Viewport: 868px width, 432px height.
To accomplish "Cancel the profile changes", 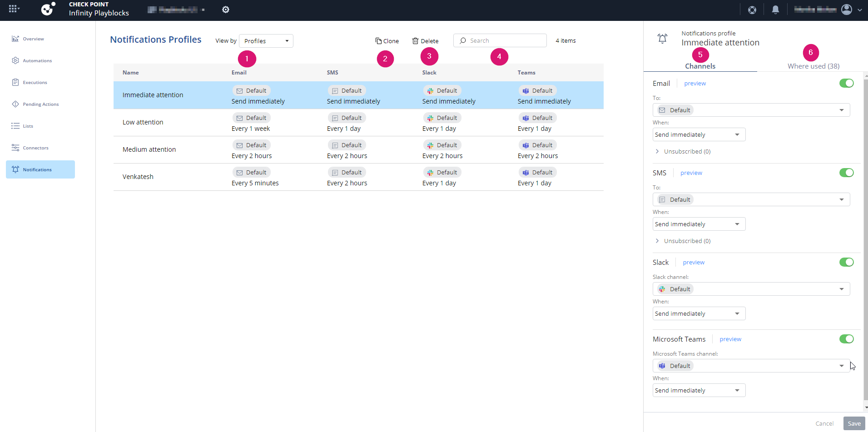I will click(x=824, y=423).
